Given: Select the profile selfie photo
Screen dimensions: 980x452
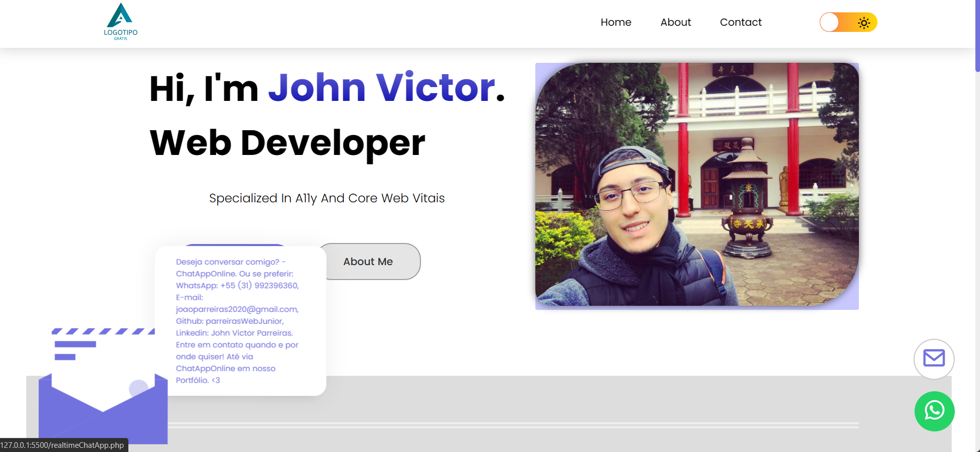Looking at the screenshot, I should point(697,184).
